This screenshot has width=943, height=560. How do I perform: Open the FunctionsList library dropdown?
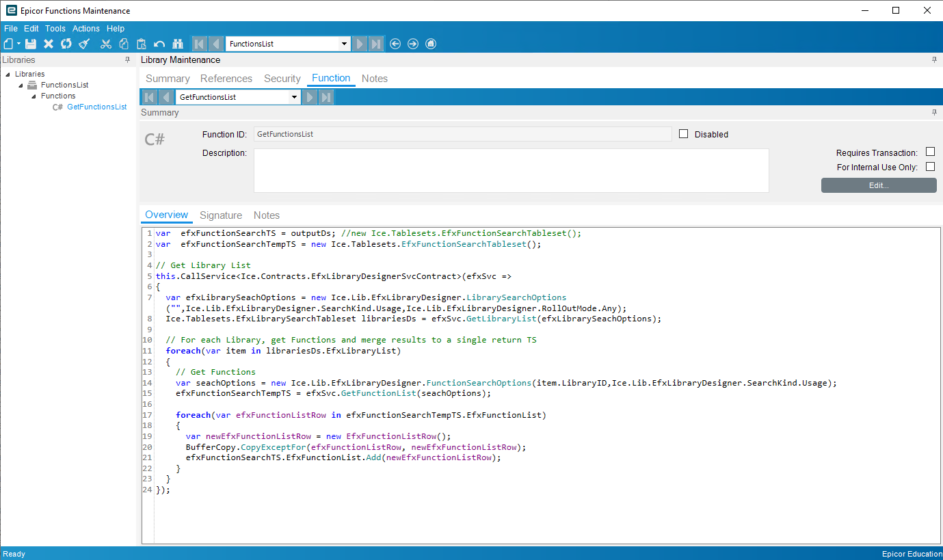345,44
